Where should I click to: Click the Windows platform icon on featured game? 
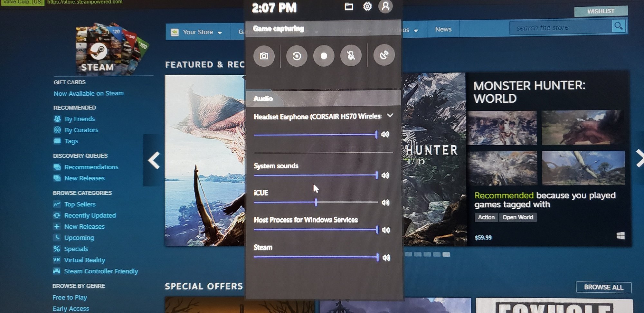pos(620,236)
